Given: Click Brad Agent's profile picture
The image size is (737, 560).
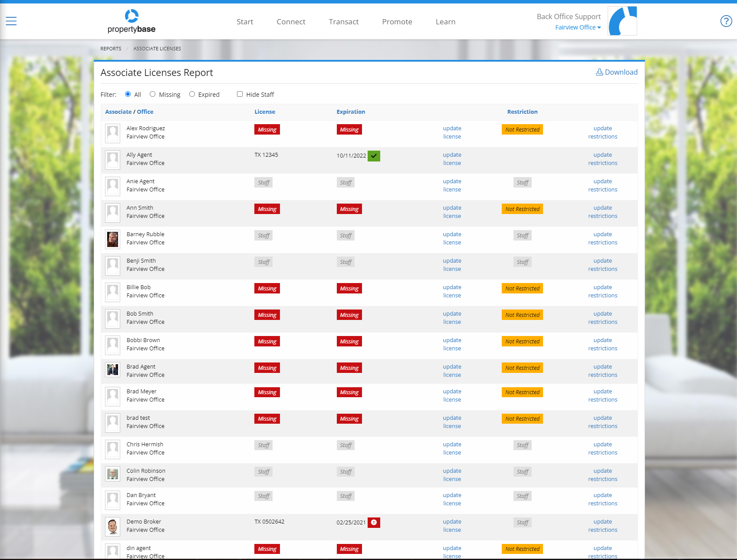Looking at the screenshot, I should coord(112,371).
